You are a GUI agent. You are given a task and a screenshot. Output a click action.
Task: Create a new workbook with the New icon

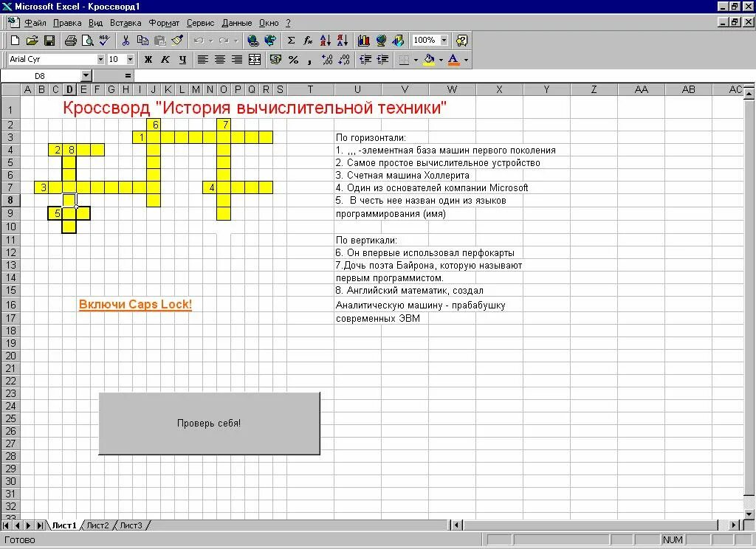click(x=15, y=41)
